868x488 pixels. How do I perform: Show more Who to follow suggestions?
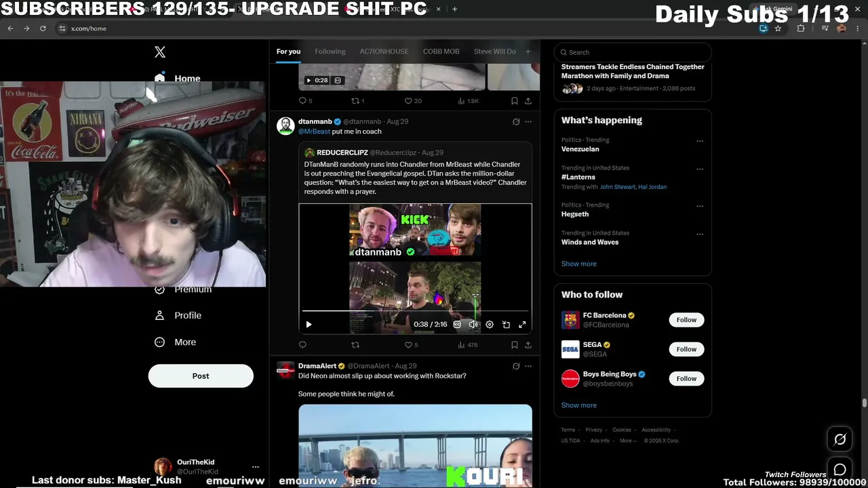pos(579,405)
